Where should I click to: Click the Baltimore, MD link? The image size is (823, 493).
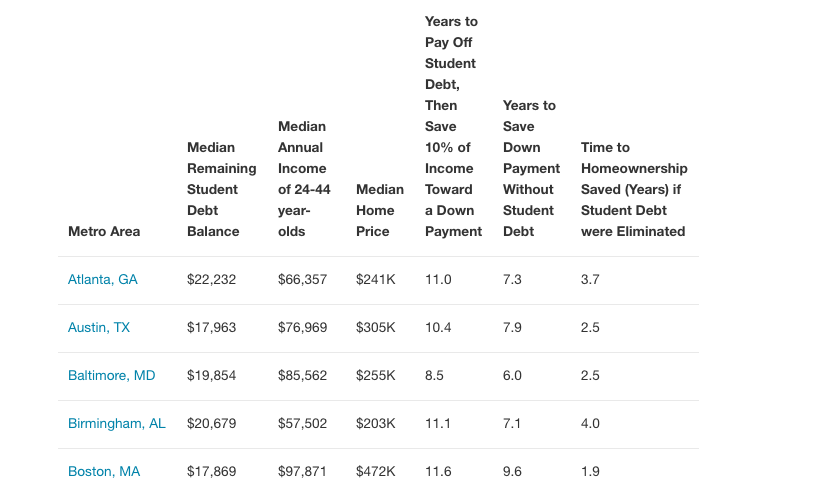pyautogui.click(x=111, y=376)
